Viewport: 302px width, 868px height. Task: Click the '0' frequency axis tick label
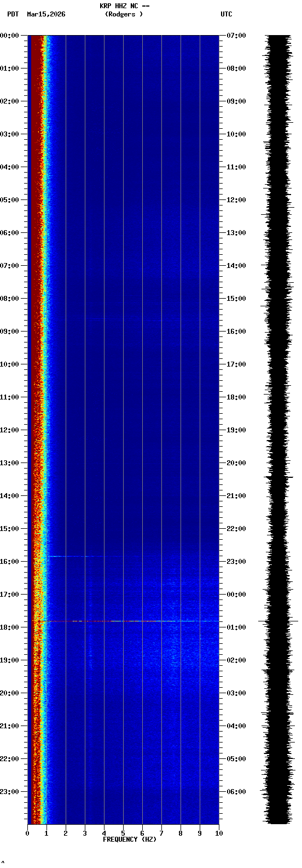[27, 833]
